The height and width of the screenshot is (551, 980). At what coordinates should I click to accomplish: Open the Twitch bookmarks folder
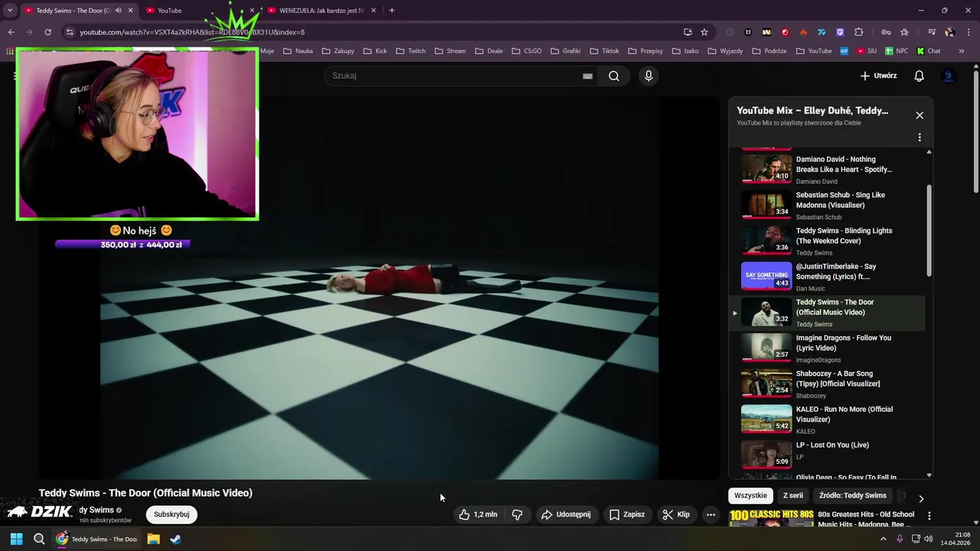click(411, 51)
